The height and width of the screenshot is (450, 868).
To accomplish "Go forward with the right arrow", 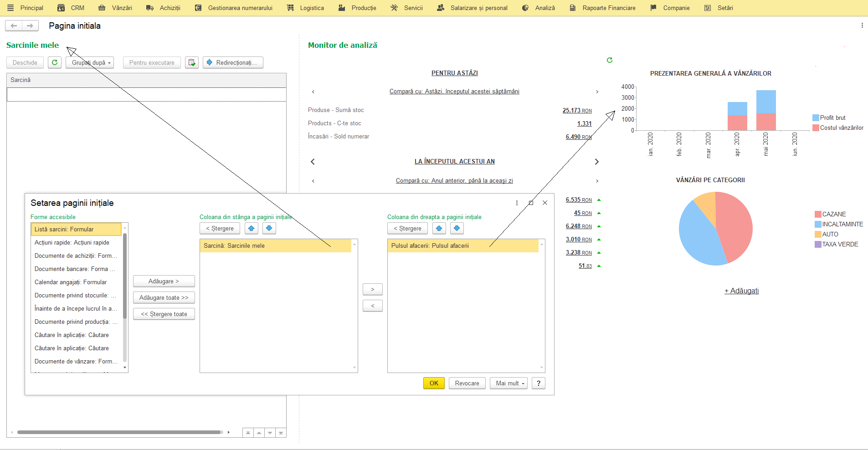I will coord(30,26).
